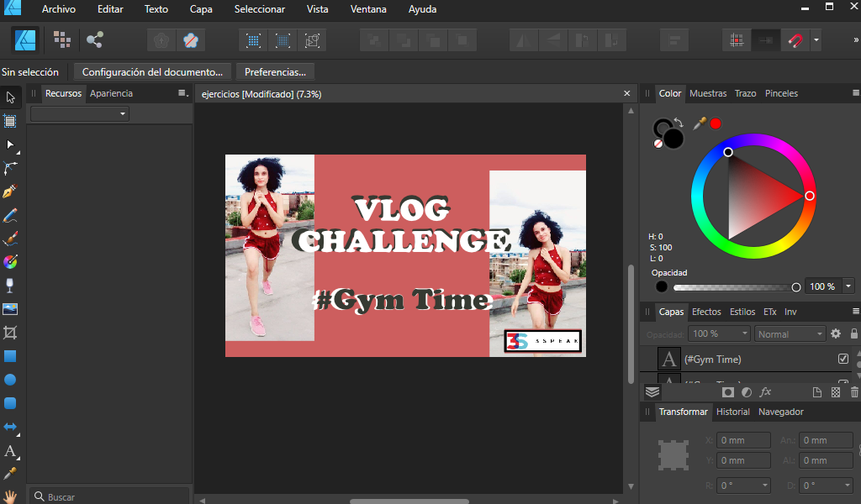Expand the toolbar overflow chevron
Screen dimensions: 861x504
[x=855, y=40]
